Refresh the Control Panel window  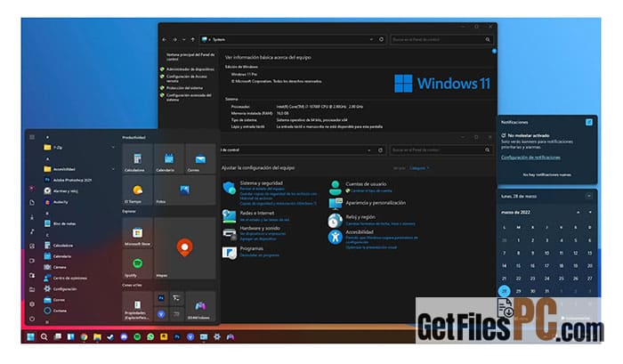point(380,150)
